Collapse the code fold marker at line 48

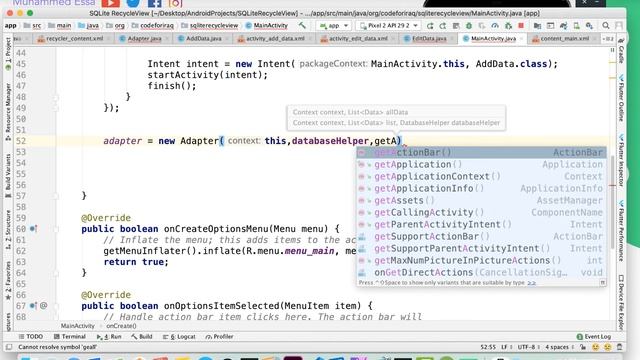[56, 97]
